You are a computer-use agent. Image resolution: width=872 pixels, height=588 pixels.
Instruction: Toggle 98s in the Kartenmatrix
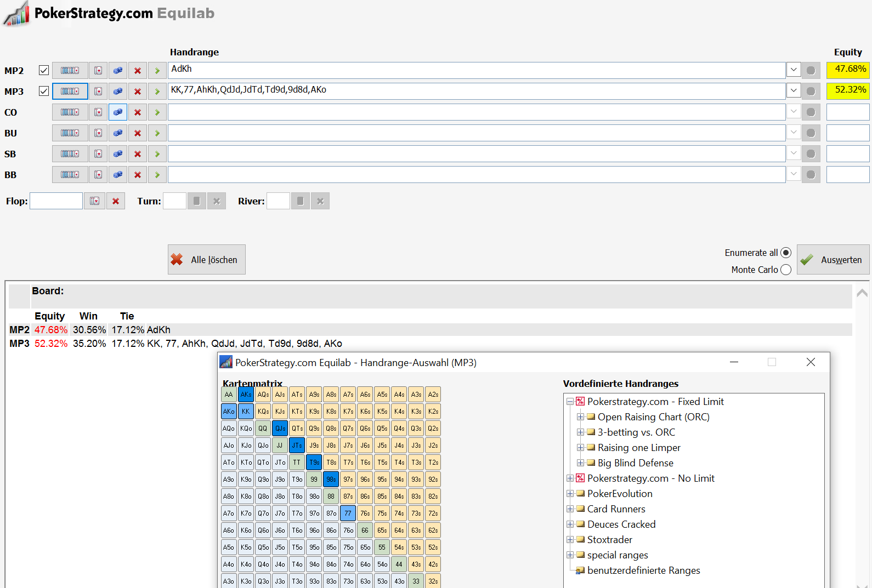[331, 479]
